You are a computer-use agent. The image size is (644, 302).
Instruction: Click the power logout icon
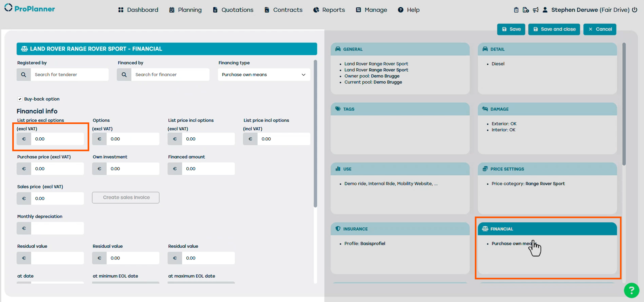point(635,10)
